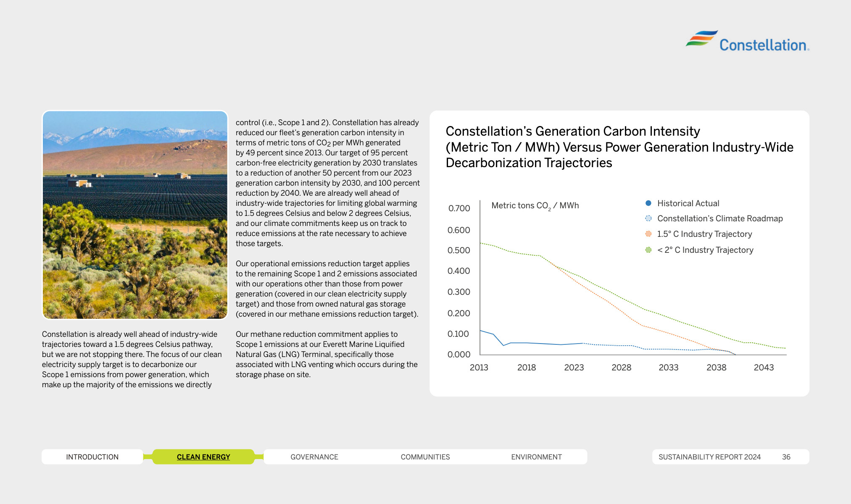Click the Constellation logo icon
The width and height of the screenshot is (851, 504).
[701, 39]
